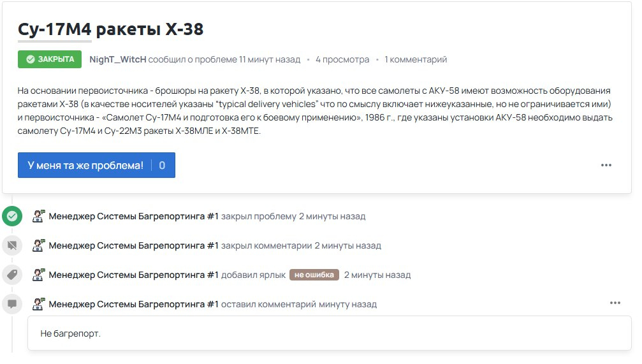Click '1 комментарий' counter text
Screen dimensions: 642x364
click(x=416, y=59)
